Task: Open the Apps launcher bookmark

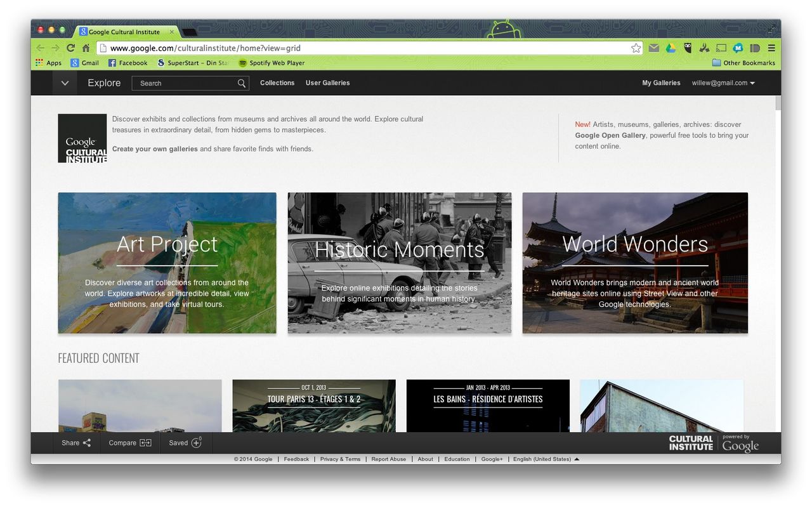Action: point(48,63)
